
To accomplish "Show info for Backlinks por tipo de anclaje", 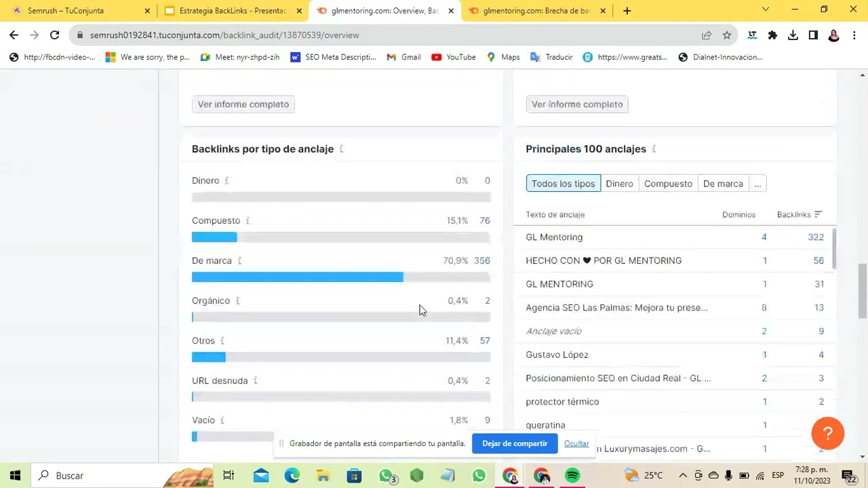I will [341, 149].
